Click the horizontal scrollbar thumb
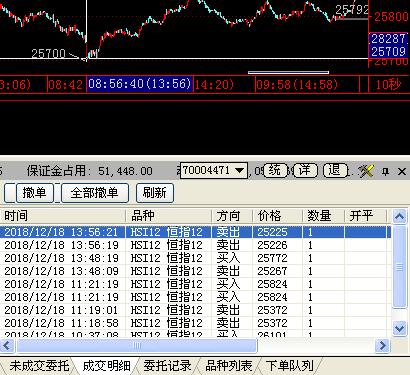 point(137,346)
